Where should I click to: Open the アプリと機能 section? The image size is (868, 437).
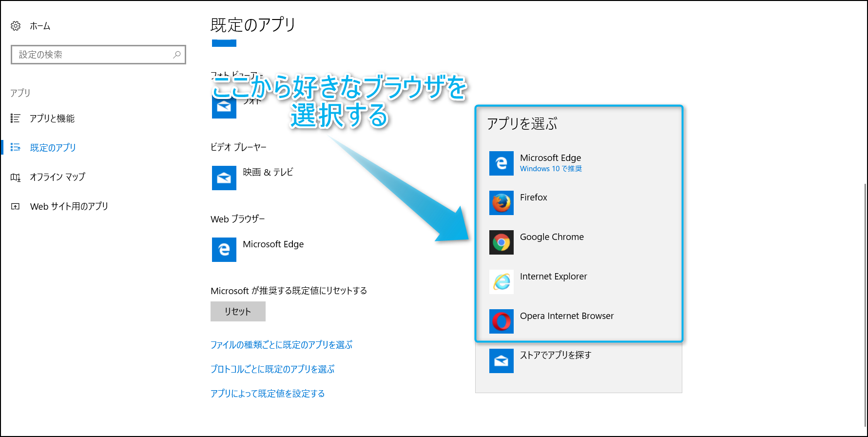pyautogui.click(x=52, y=119)
